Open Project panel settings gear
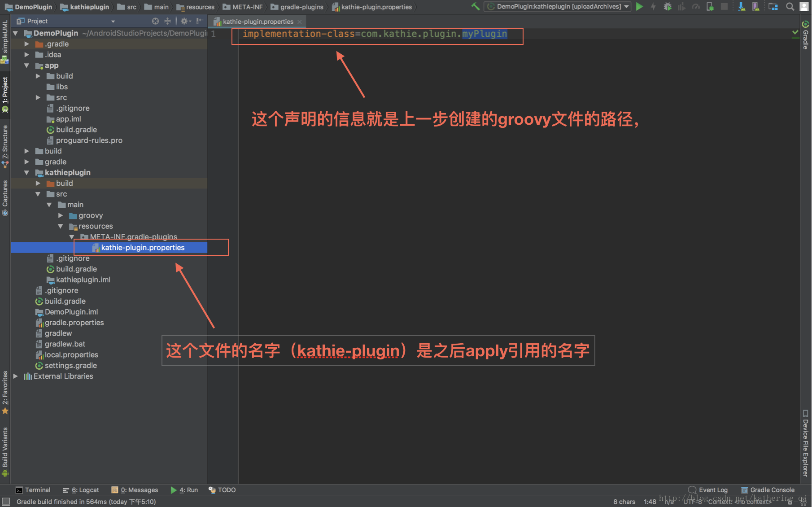Image resolution: width=812 pixels, height=507 pixels. (185, 21)
